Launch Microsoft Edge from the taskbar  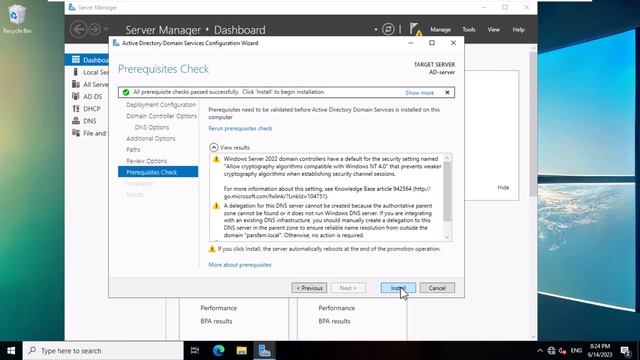click(x=218, y=351)
